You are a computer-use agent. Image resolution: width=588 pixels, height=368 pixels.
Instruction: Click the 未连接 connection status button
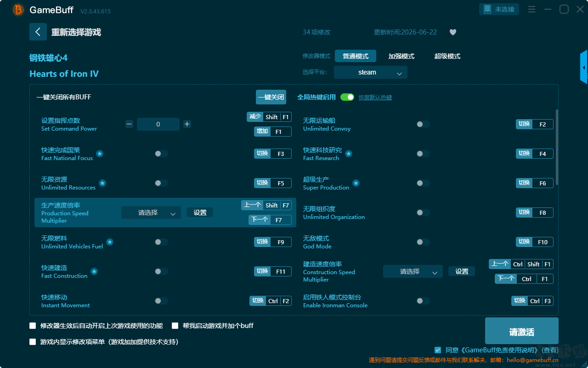499,9
